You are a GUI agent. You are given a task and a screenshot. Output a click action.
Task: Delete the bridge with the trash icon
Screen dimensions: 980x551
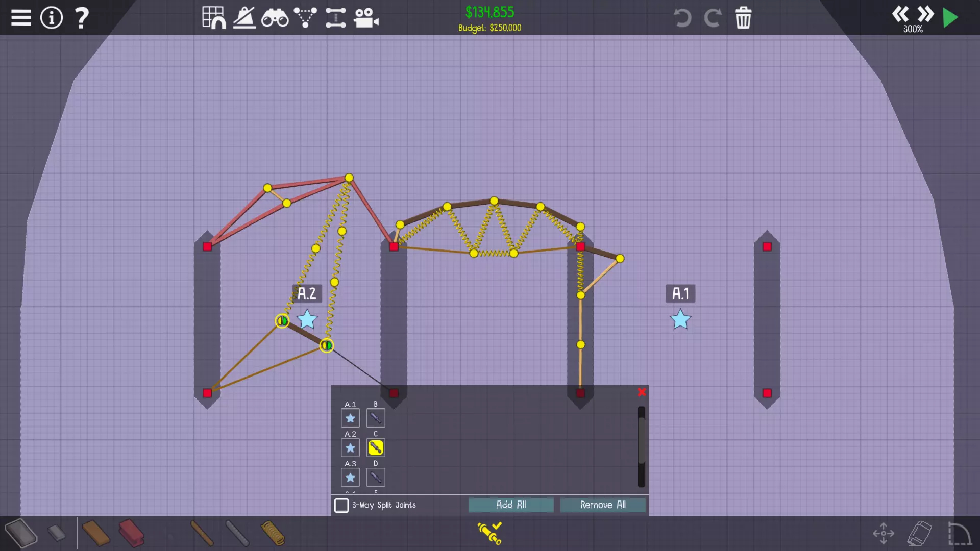743,18
